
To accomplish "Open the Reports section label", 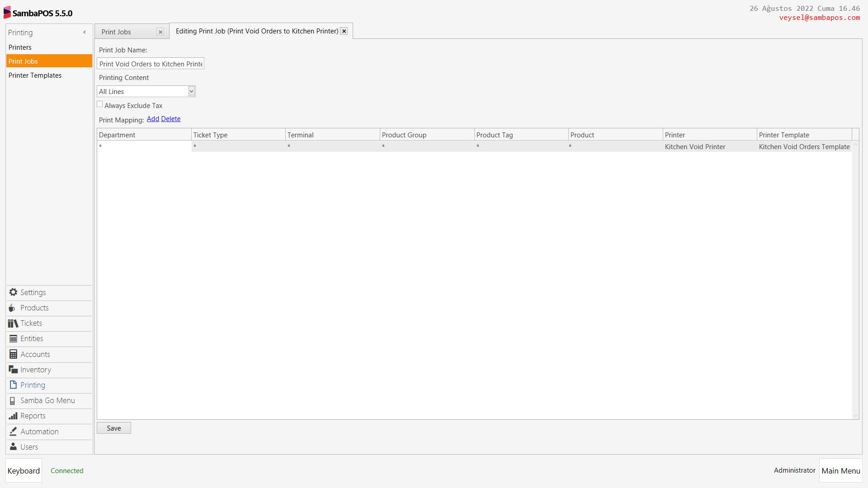I will point(33,416).
